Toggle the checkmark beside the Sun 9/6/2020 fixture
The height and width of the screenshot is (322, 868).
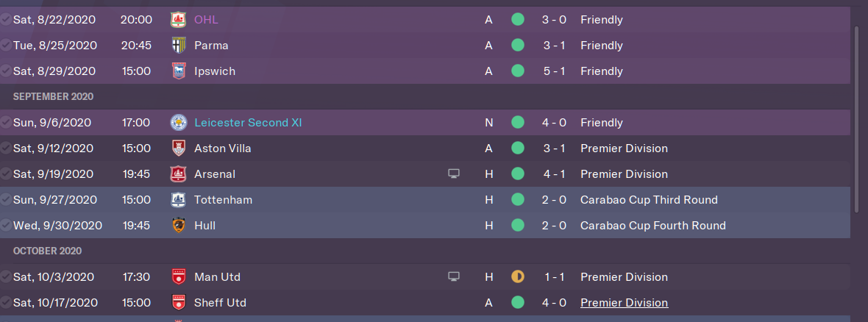click(6, 123)
